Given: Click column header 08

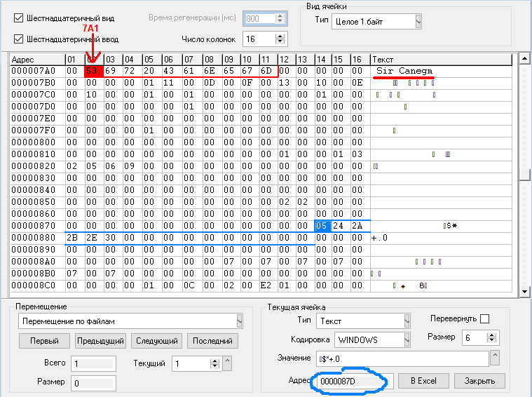Looking at the screenshot, I should (x=212, y=60).
